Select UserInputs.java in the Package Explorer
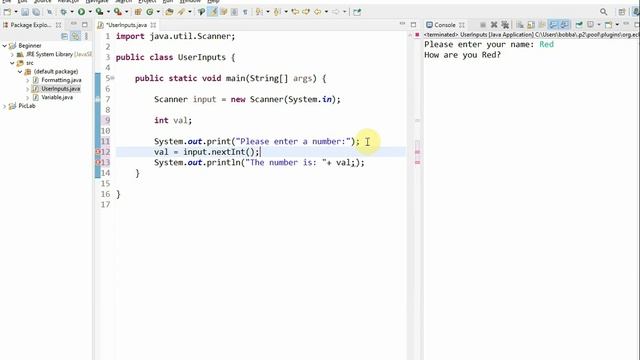This screenshot has height=360, width=640. click(60, 89)
